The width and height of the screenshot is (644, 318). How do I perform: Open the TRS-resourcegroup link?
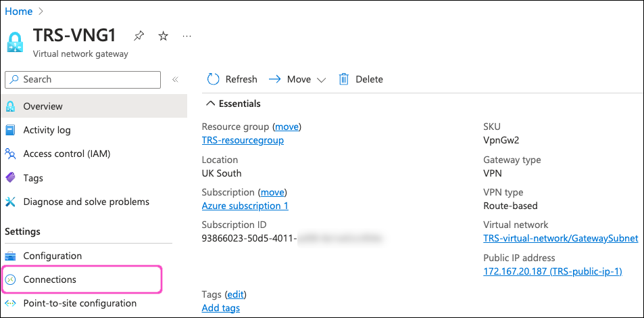point(243,140)
